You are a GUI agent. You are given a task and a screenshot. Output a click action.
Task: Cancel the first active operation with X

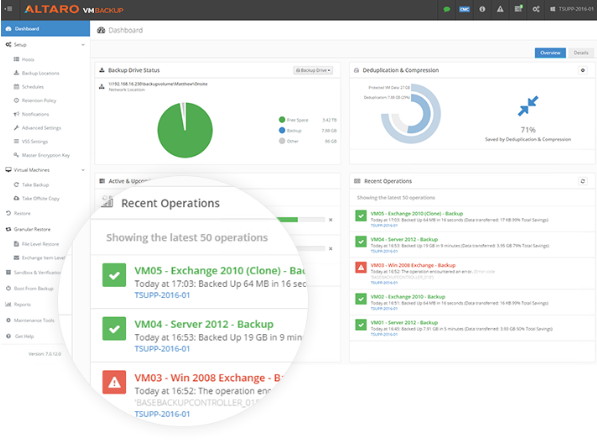pyautogui.click(x=330, y=220)
